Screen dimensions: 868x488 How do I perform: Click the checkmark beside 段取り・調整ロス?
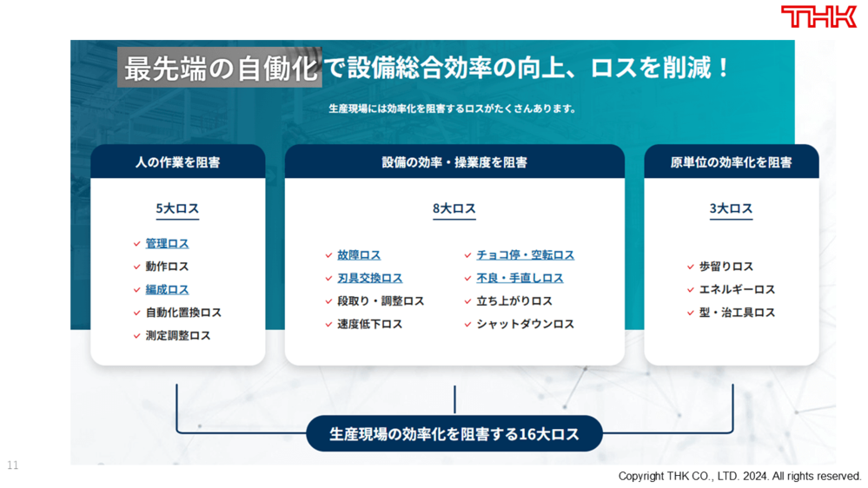(x=329, y=301)
